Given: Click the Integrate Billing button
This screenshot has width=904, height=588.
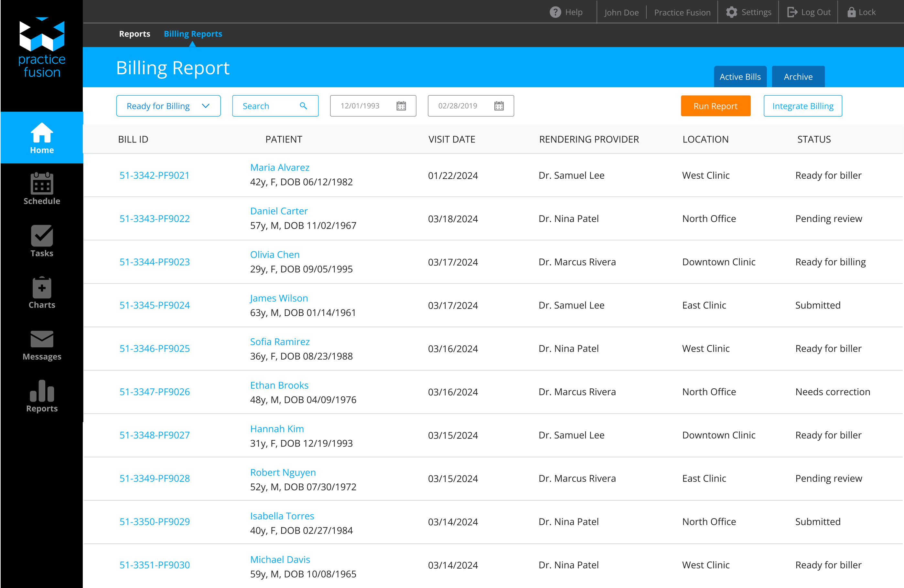Looking at the screenshot, I should coord(802,106).
